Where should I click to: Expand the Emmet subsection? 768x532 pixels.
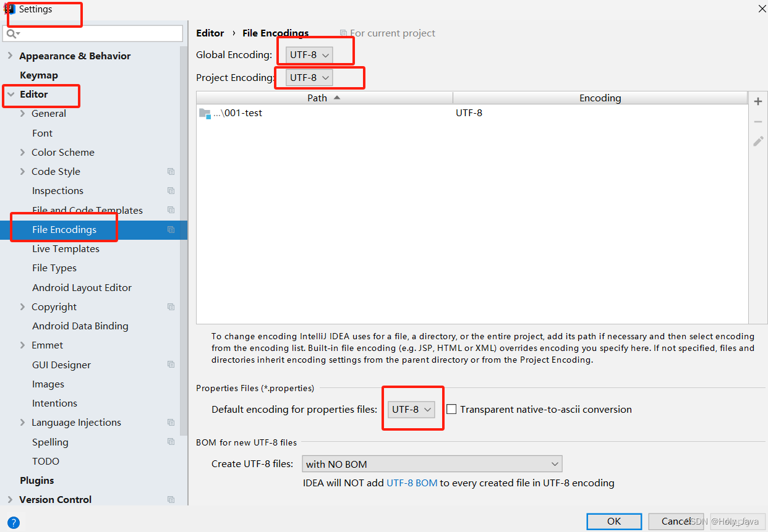[23, 345]
